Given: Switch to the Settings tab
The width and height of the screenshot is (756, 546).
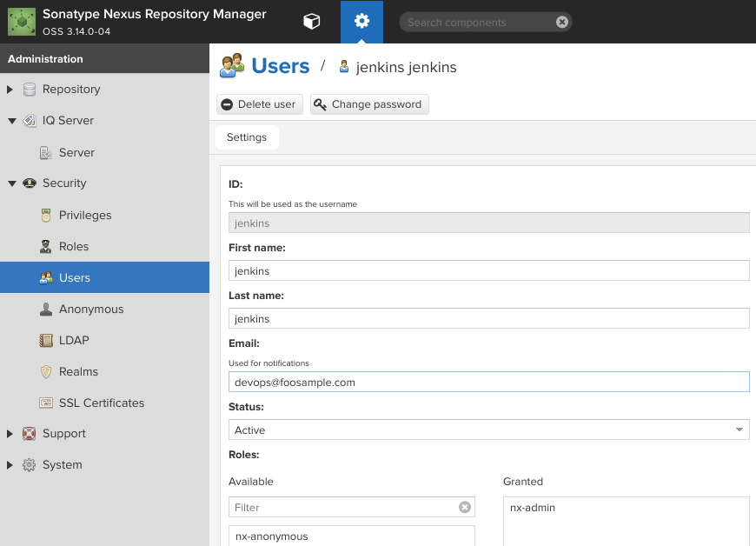Looking at the screenshot, I should tap(247, 137).
